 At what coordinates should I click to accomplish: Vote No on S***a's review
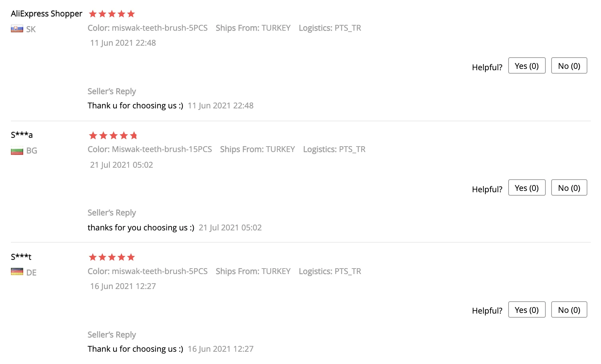569,188
